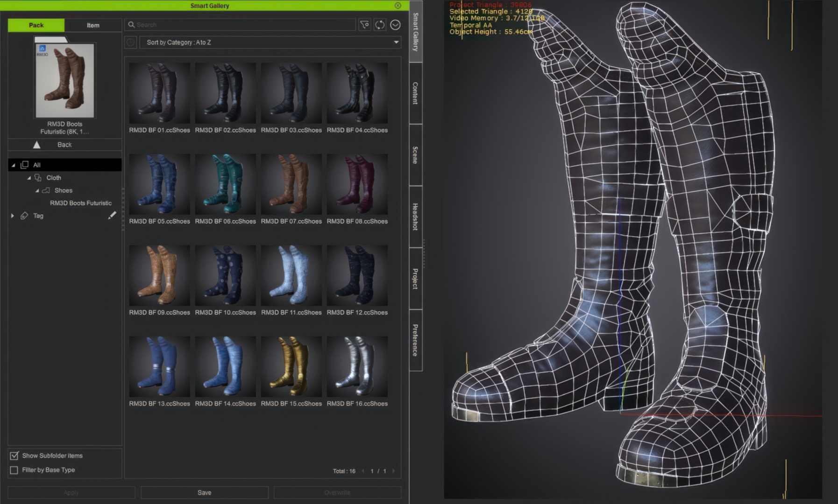The height and width of the screenshot is (504, 838).
Task: Select RM3D BF 14.ccShoes thumbnail
Action: [x=225, y=366]
